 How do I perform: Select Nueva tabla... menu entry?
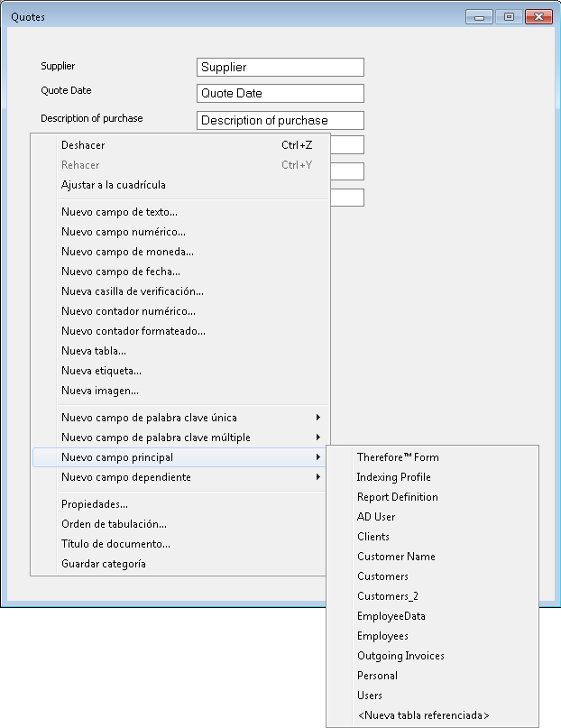[x=181, y=351]
